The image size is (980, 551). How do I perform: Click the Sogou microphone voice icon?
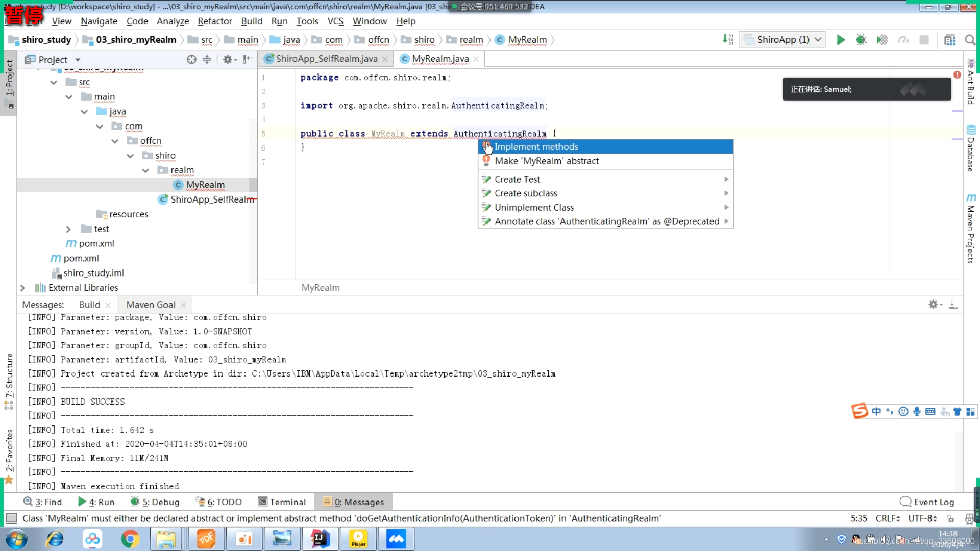coord(917,411)
